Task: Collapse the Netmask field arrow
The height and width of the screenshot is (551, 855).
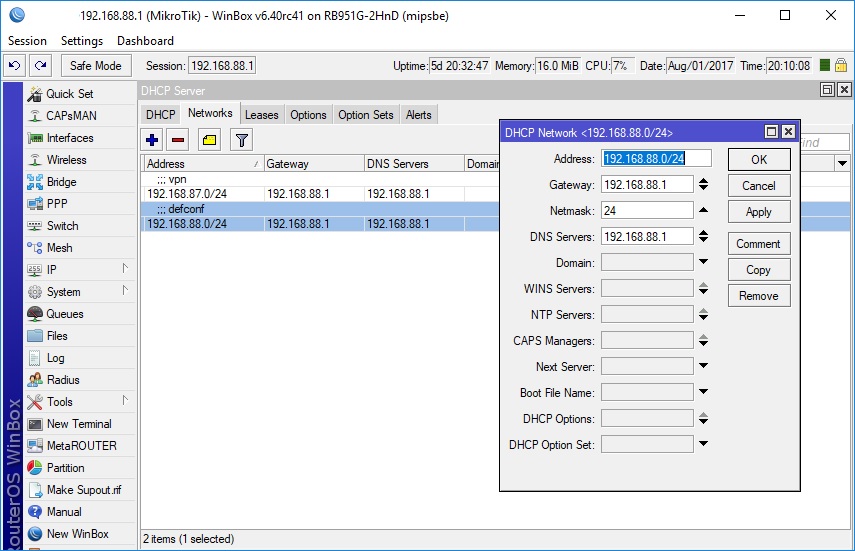Action: [x=703, y=210]
